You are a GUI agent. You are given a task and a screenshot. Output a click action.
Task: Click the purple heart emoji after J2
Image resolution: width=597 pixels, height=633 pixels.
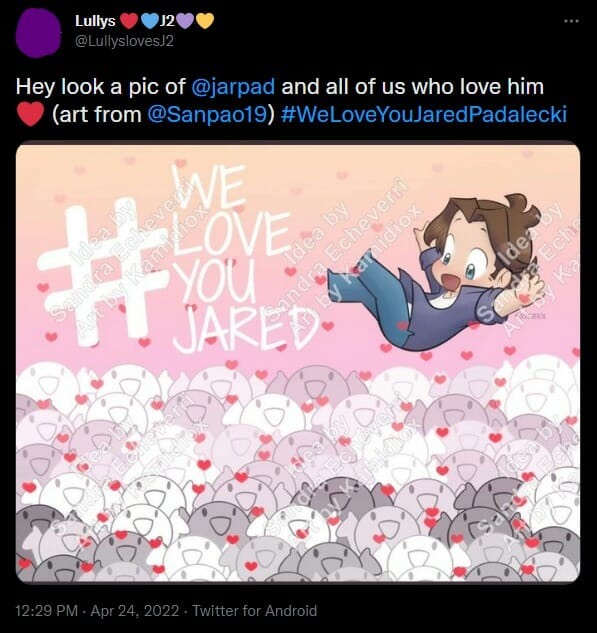click(184, 21)
